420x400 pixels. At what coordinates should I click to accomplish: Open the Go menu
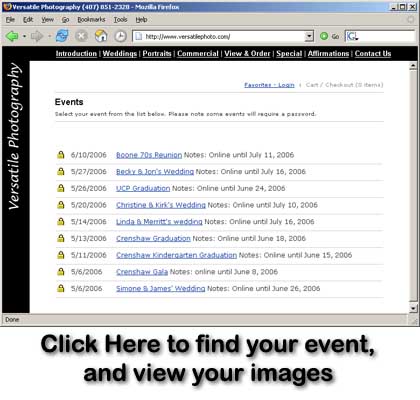pyautogui.click(x=65, y=20)
